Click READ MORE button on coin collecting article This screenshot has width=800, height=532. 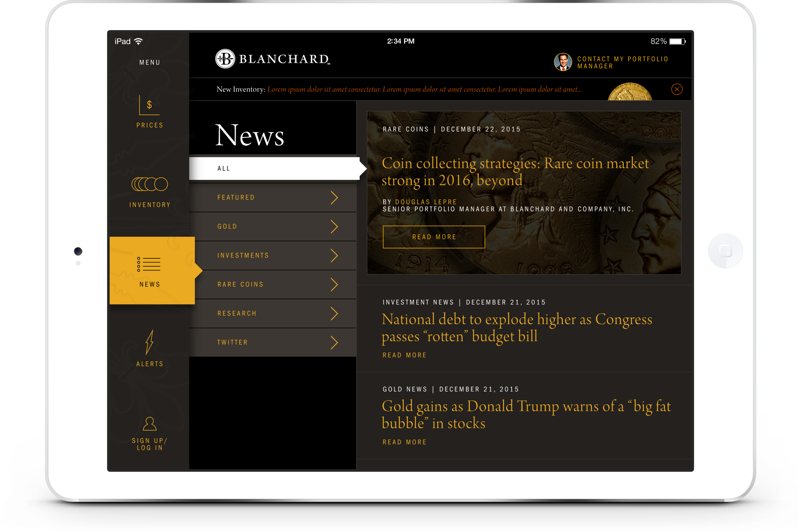434,237
